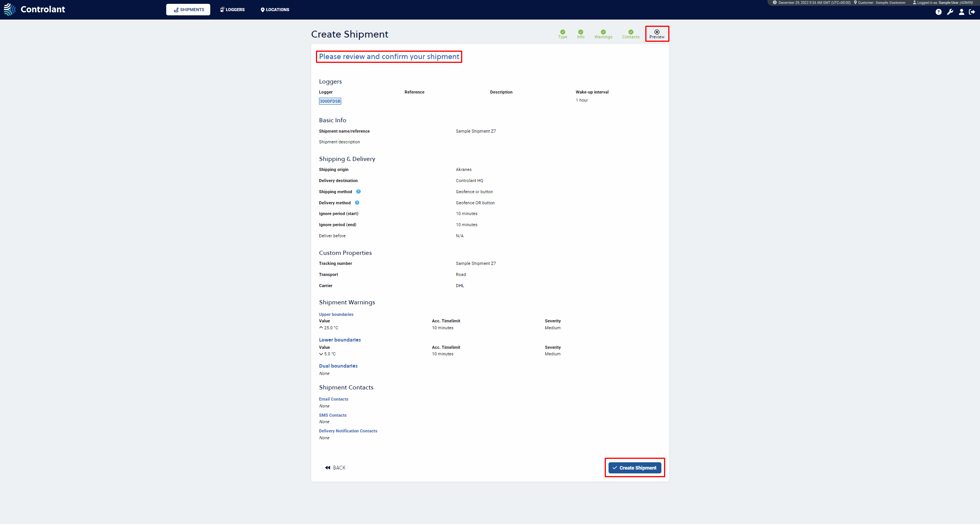Click the Dual boundaries heading
This screenshot has width=980, height=524.
point(338,366)
